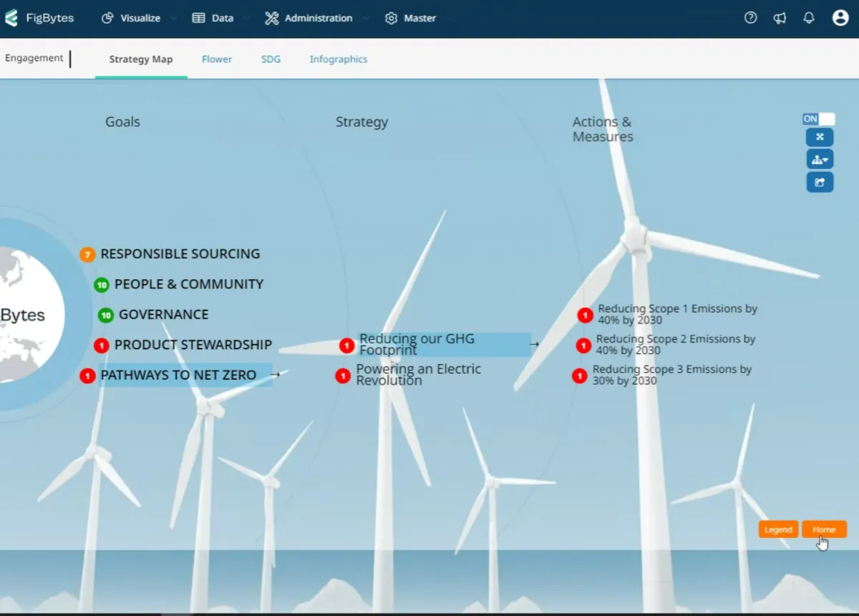The width and height of the screenshot is (859, 616).
Task: Click red 1 badge for Pathways to Net Zero
Action: [87, 376]
